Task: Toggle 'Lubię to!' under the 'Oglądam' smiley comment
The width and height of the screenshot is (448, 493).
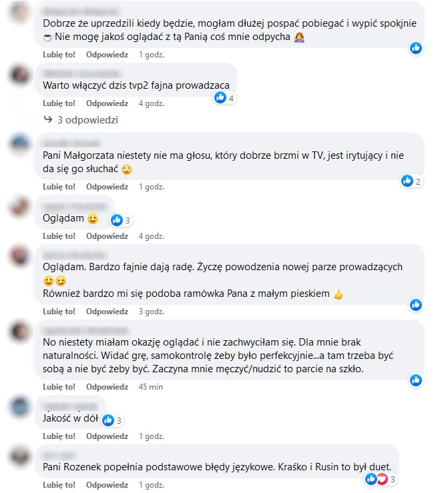Action: (x=59, y=236)
